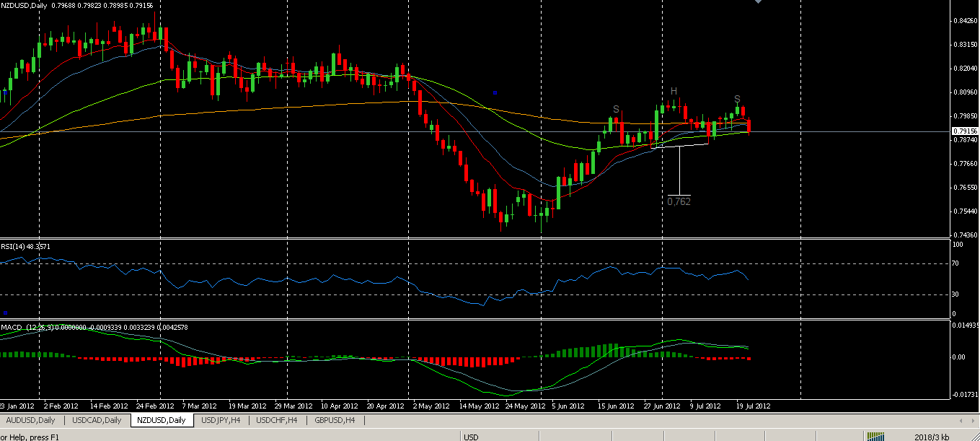Click the 'RSI(14)' indicator label
The height and width of the screenshot is (441, 980).
(12, 246)
